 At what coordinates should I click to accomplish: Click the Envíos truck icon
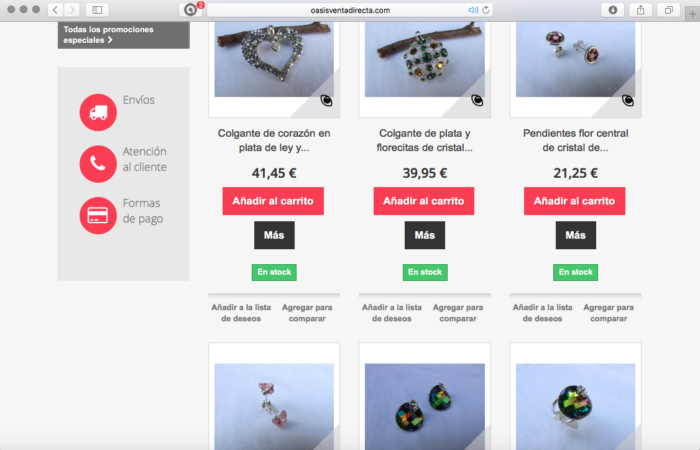[98, 112]
